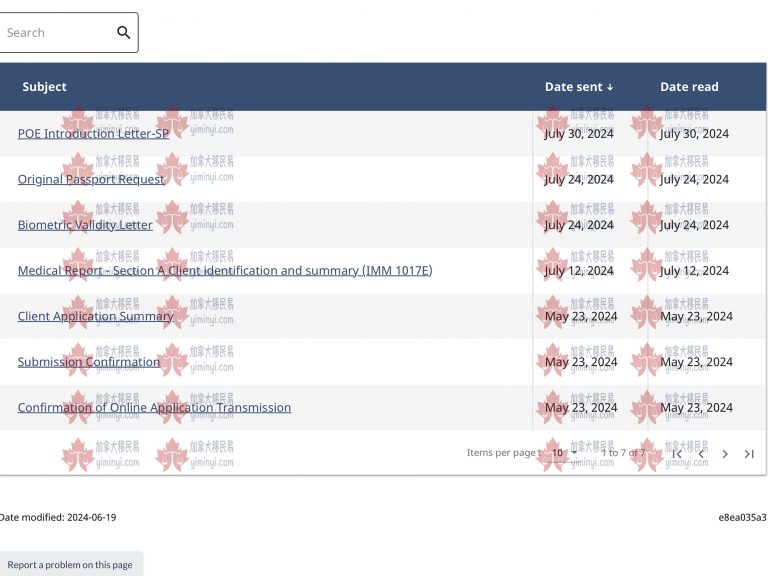
Task: Open the Client Application Summary link
Action: [95, 317]
